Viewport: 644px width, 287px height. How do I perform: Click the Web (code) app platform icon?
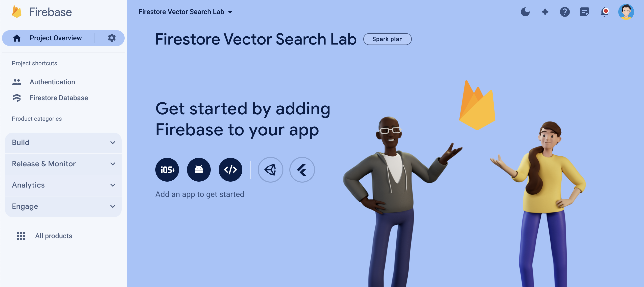(x=230, y=169)
